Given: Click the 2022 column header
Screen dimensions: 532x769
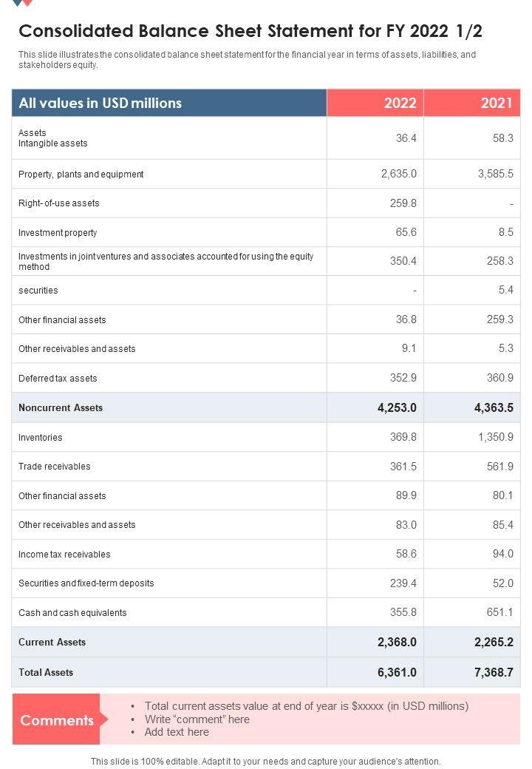Looking at the screenshot, I should [400, 104].
